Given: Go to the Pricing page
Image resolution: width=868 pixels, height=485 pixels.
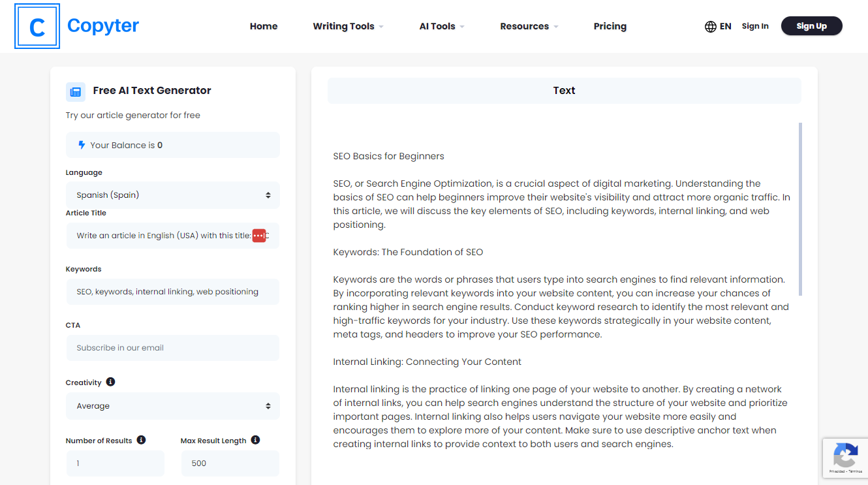Looking at the screenshot, I should pyautogui.click(x=610, y=26).
